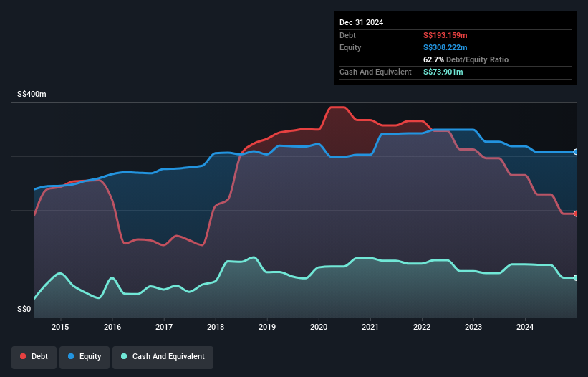Click teal dot in Cash And Equivalent legend
The image size is (588, 377).
(x=124, y=356)
